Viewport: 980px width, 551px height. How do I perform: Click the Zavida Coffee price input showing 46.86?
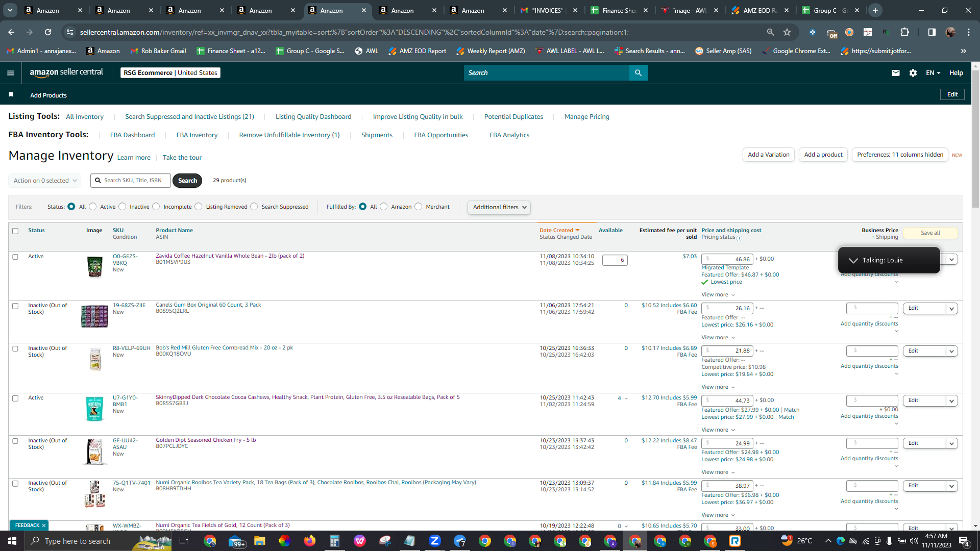coord(727,259)
